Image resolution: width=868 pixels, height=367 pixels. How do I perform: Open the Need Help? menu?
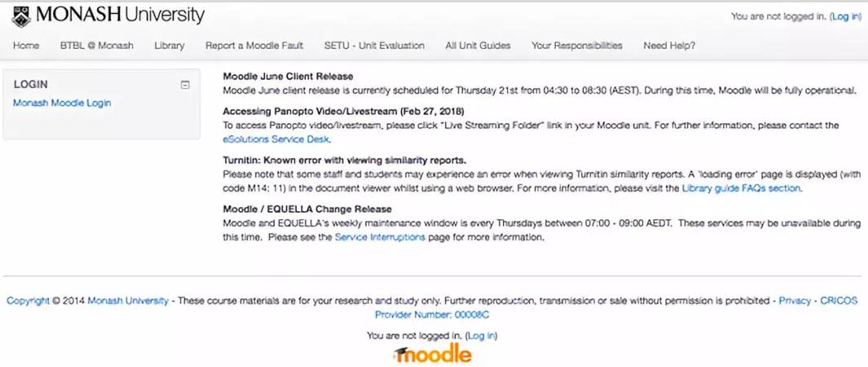click(669, 46)
